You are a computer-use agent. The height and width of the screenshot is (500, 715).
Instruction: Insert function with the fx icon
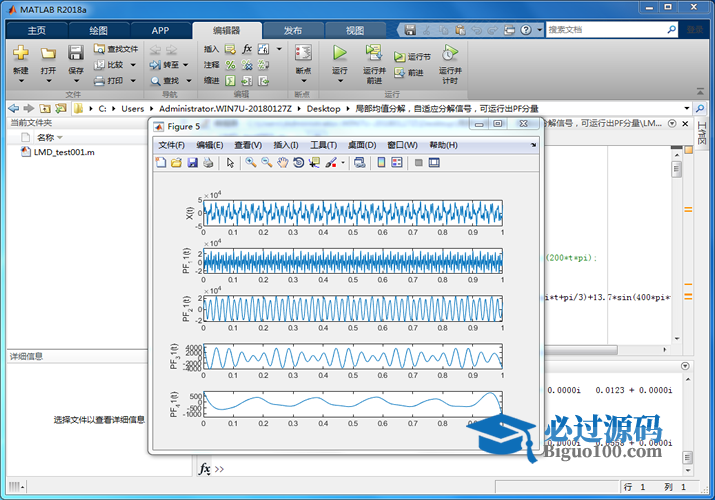point(247,49)
